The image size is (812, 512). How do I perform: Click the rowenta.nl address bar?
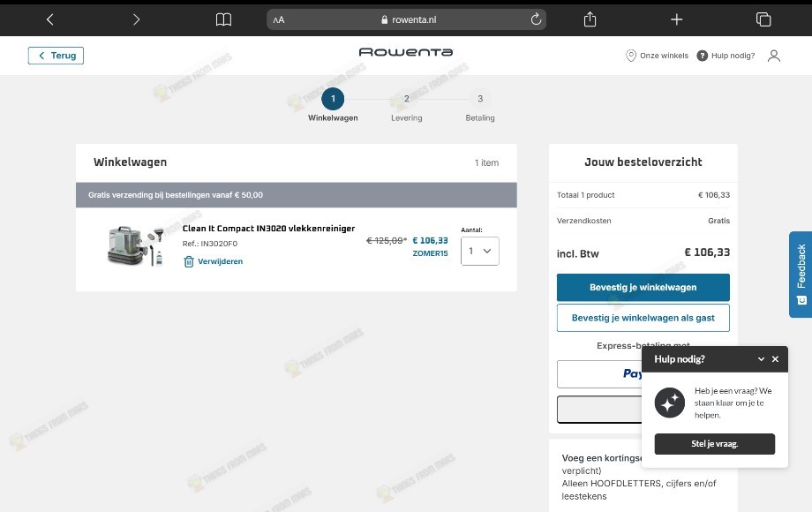(x=407, y=19)
